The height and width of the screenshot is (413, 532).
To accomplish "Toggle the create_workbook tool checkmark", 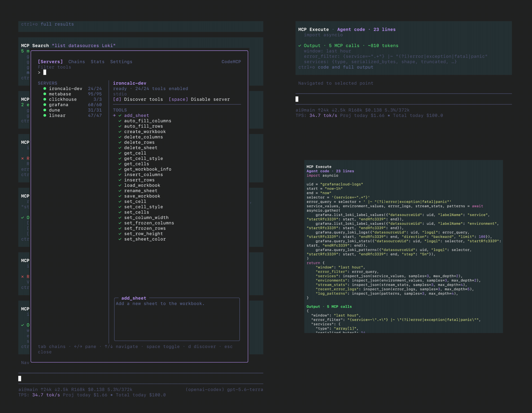I will click(120, 132).
